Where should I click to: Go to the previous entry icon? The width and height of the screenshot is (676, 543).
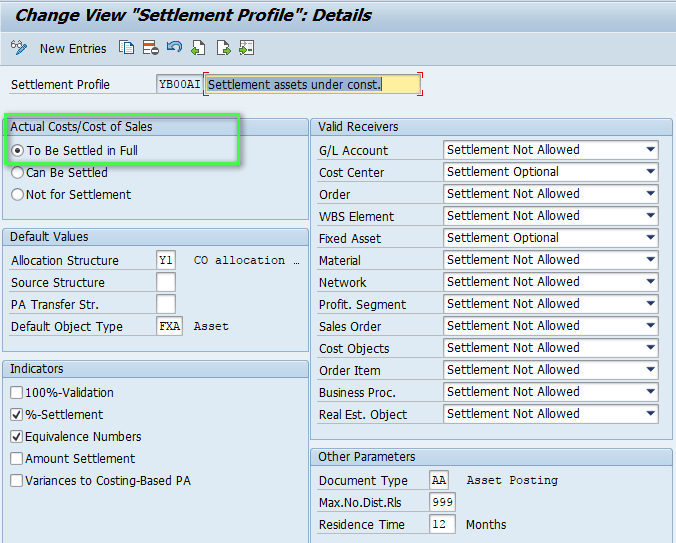pos(198,48)
